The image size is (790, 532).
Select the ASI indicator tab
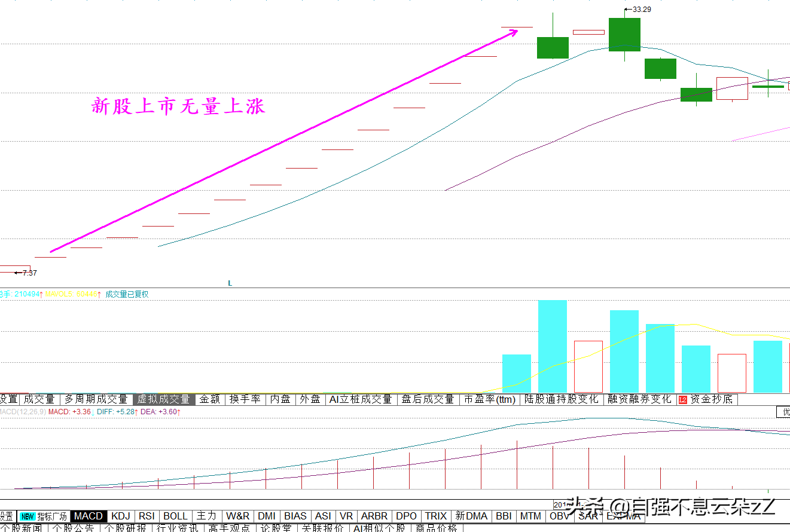point(323,516)
